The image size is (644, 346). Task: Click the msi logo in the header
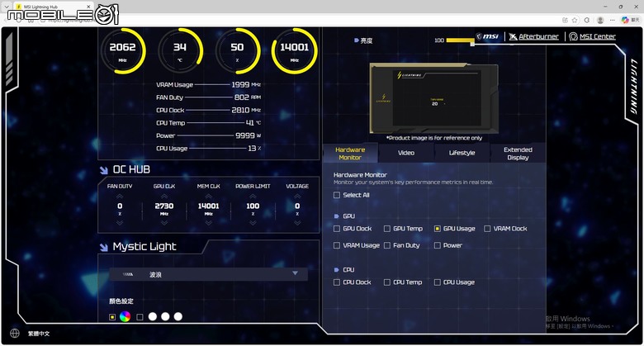(487, 36)
